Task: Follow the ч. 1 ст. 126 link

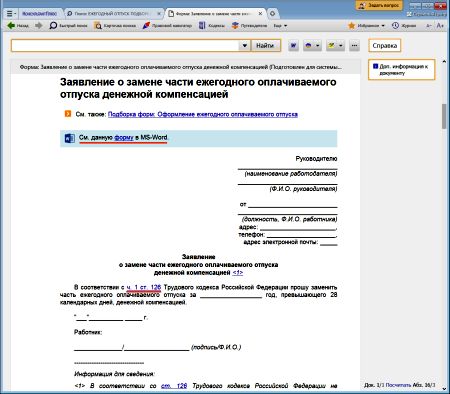Action: click(144, 287)
